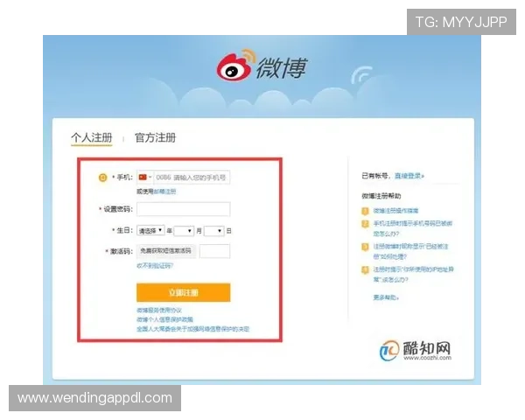Click the 直接登录 login link
This screenshot has height=420, width=525.
pos(409,176)
